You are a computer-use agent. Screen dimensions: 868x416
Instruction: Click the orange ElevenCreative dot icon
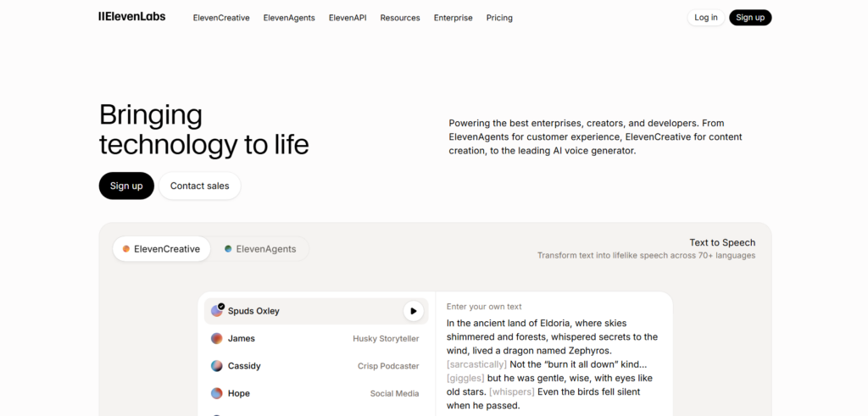[x=126, y=249]
